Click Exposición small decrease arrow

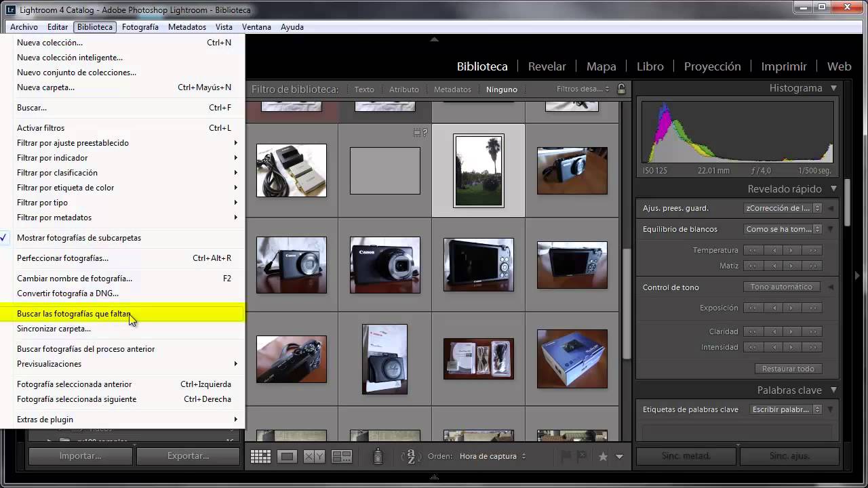pos(774,308)
